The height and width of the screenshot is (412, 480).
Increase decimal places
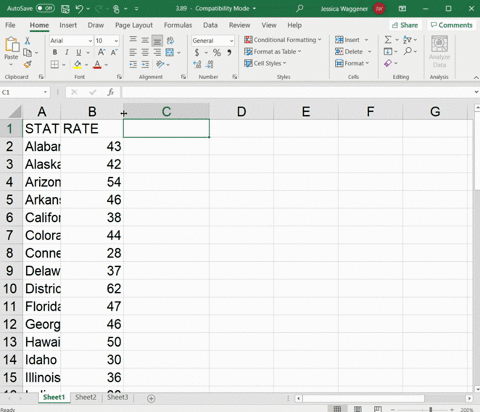[x=197, y=64]
